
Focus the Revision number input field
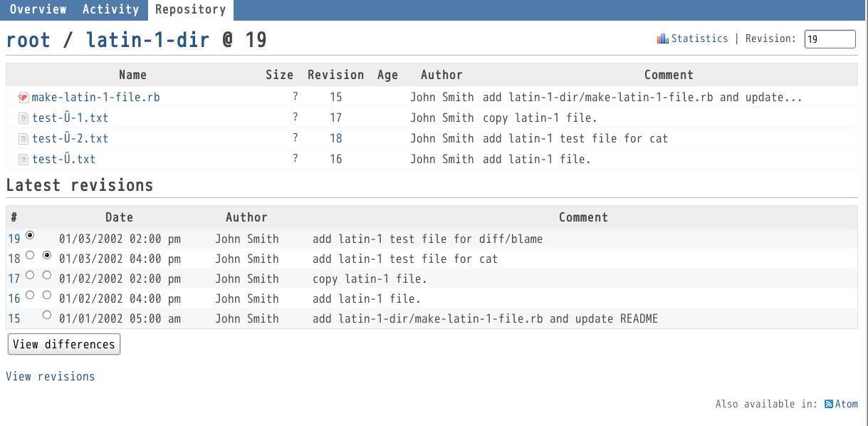click(x=830, y=39)
